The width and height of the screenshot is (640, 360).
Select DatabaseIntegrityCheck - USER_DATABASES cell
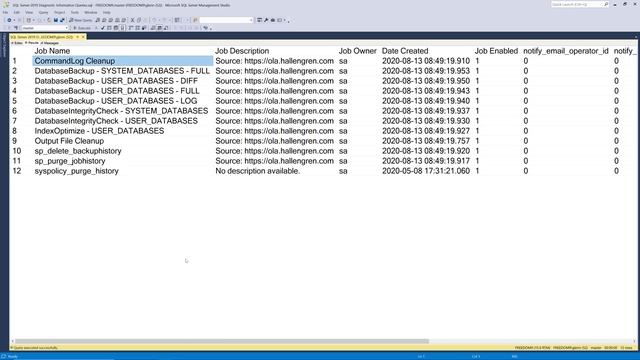click(x=123, y=121)
